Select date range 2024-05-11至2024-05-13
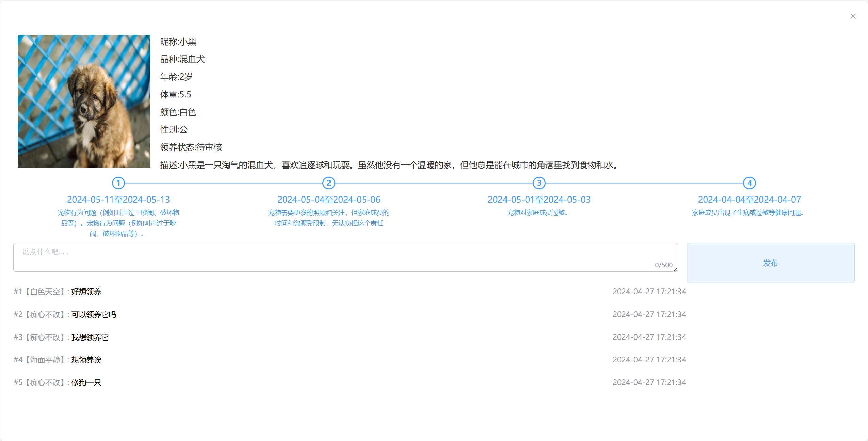Viewport: 868px width, 441px height. (118, 200)
